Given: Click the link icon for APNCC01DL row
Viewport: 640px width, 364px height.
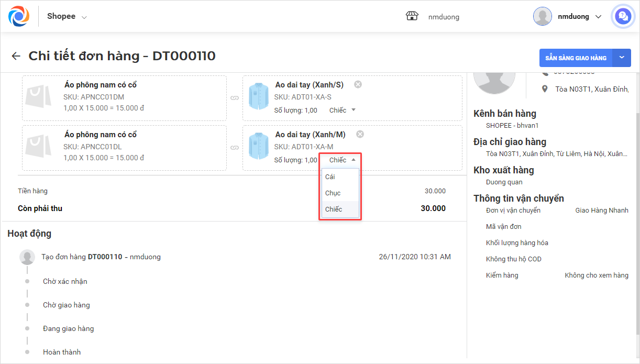Looking at the screenshot, I should pos(234,148).
